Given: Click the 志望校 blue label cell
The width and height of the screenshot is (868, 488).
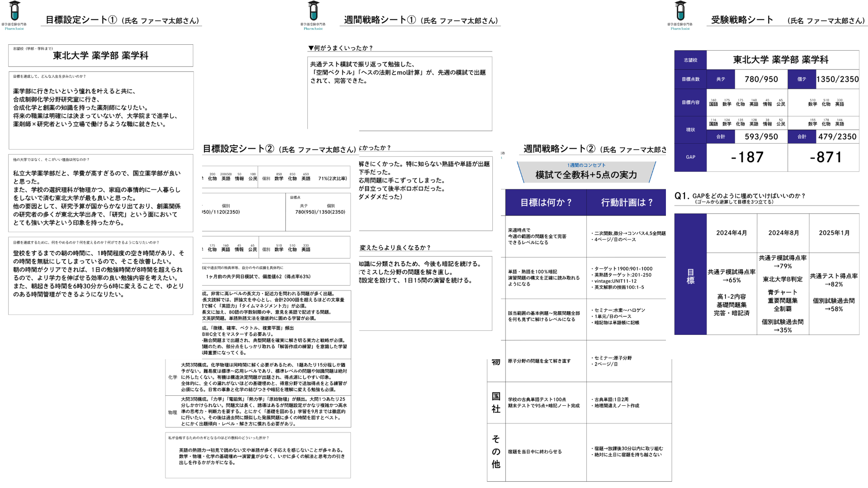Looking at the screenshot, I should [x=690, y=60].
